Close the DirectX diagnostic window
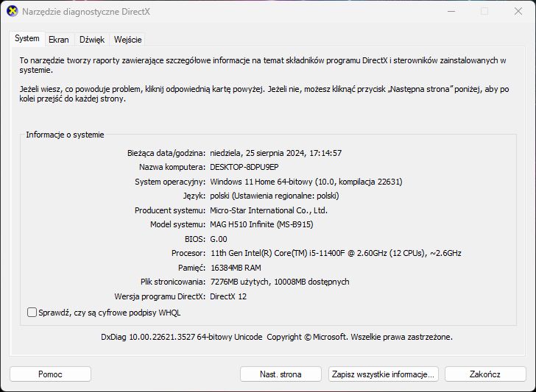 click(518, 11)
